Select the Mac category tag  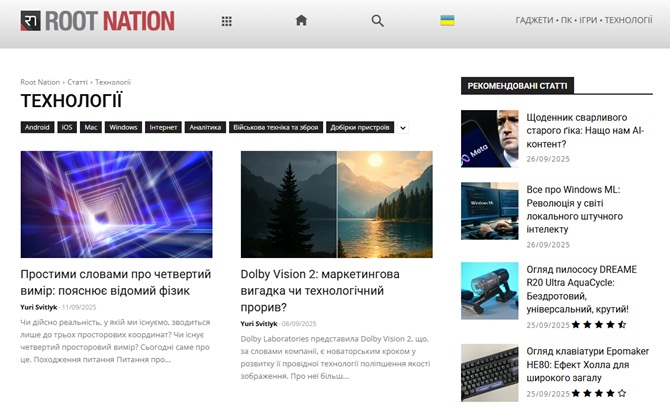tap(91, 127)
